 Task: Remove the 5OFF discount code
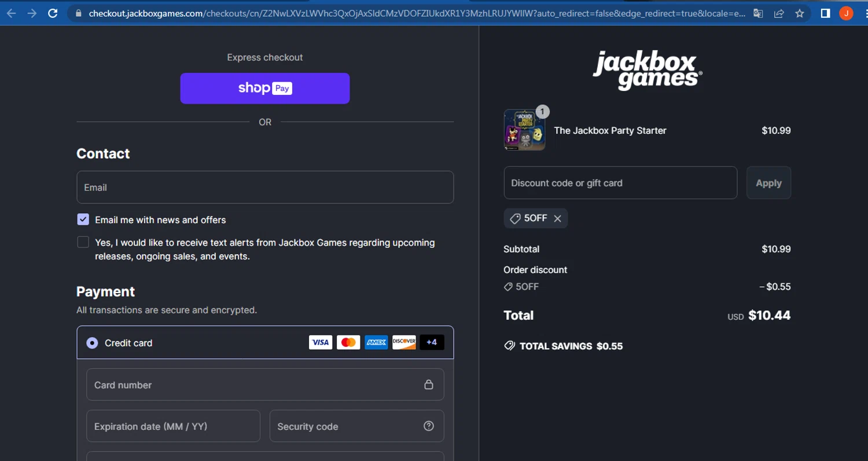[557, 218]
